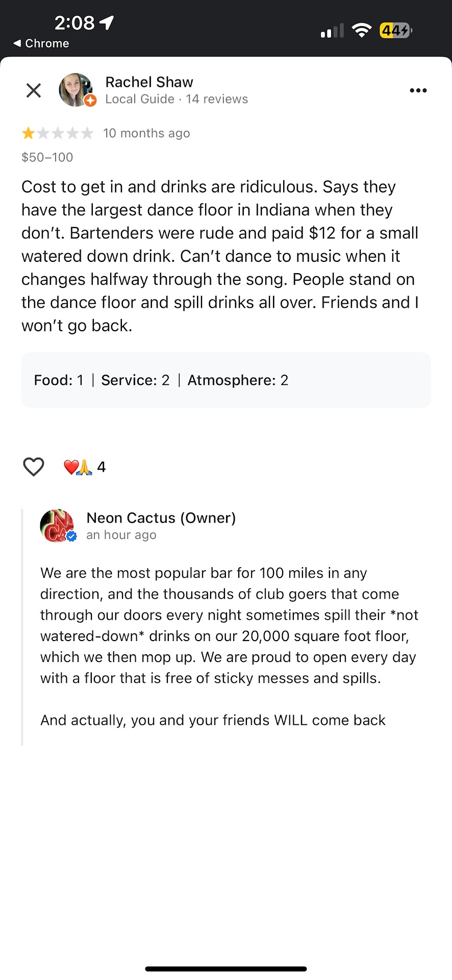Go back to Chrome from status bar

(x=41, y=43)
